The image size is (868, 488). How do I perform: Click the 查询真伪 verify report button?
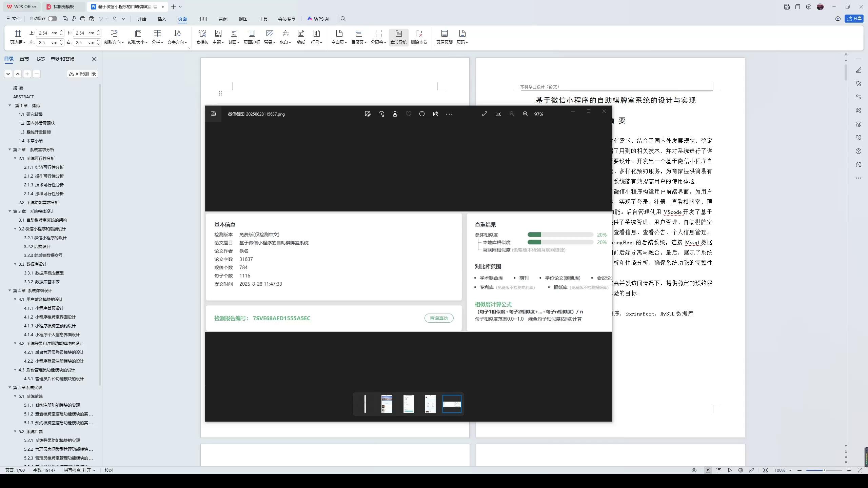439,318
